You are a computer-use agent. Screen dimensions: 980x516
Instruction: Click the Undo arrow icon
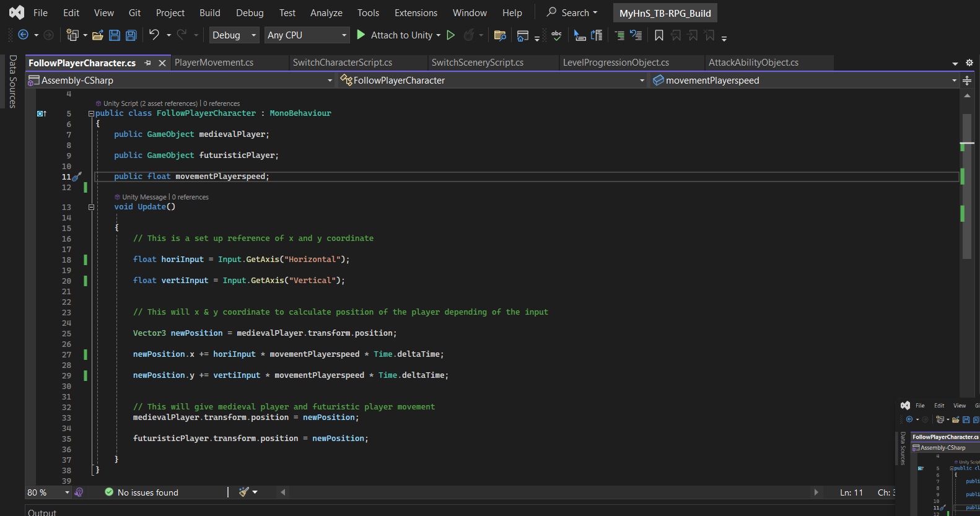[x=154, y=35]
